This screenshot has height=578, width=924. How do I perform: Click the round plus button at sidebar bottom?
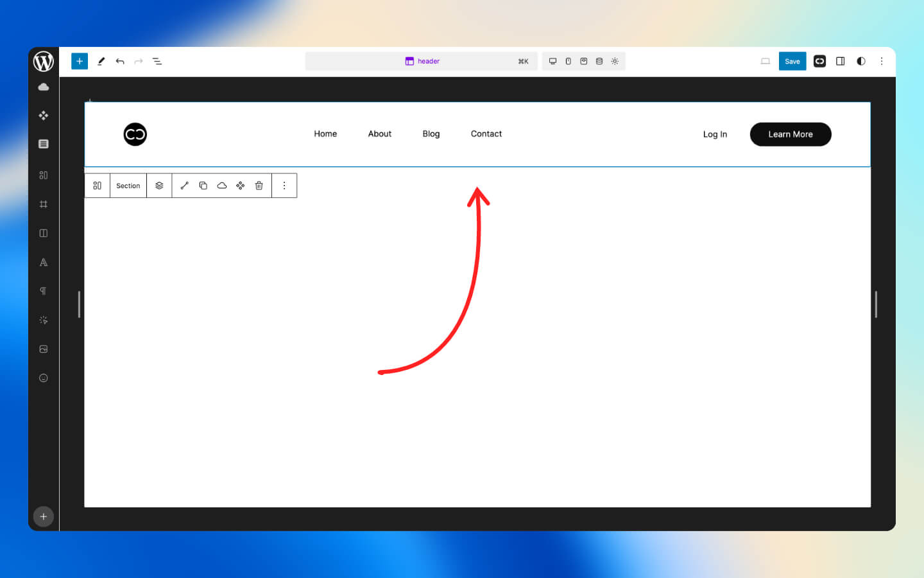point(44,516)
